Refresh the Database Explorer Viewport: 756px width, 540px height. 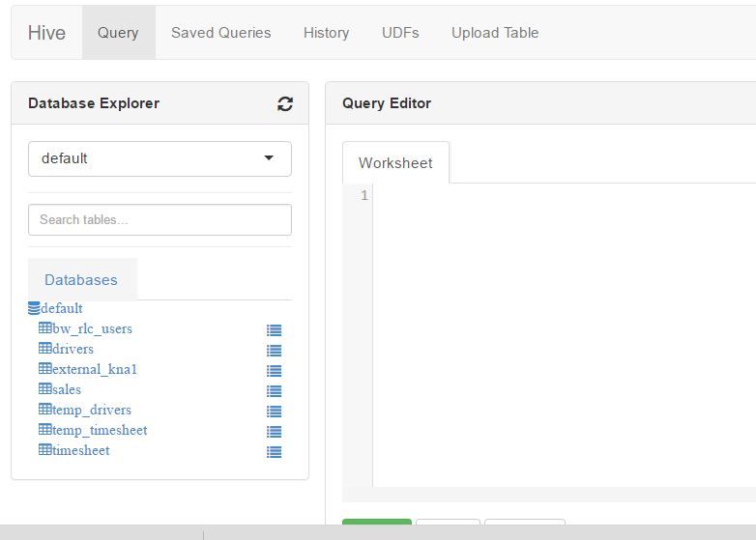(x=285, y=103)
